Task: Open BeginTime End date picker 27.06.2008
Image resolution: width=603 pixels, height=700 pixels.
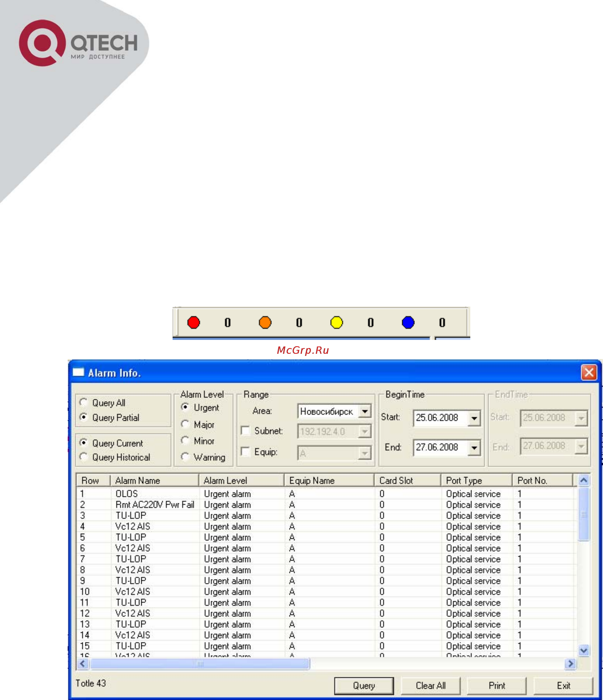Action: coord(474,448)
